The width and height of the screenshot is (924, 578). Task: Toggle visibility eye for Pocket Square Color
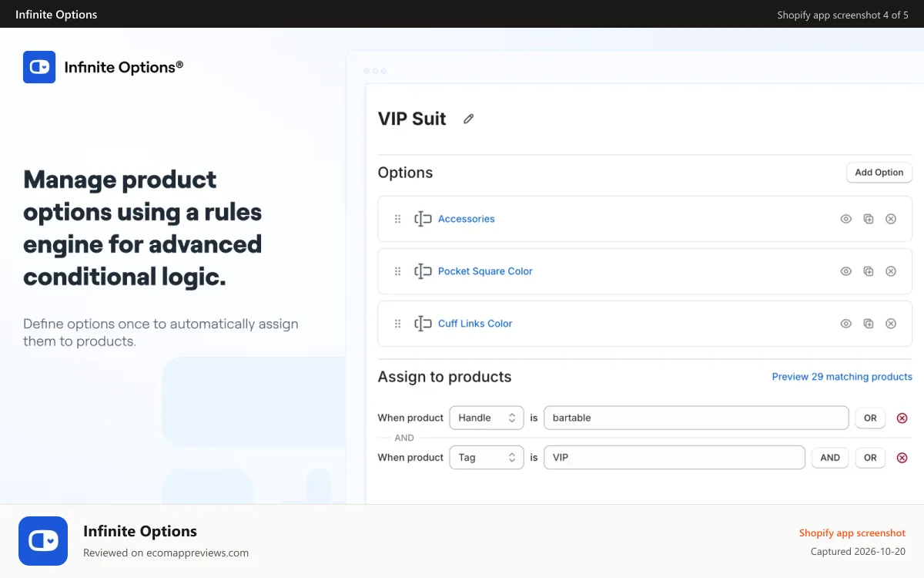[845, 271]
